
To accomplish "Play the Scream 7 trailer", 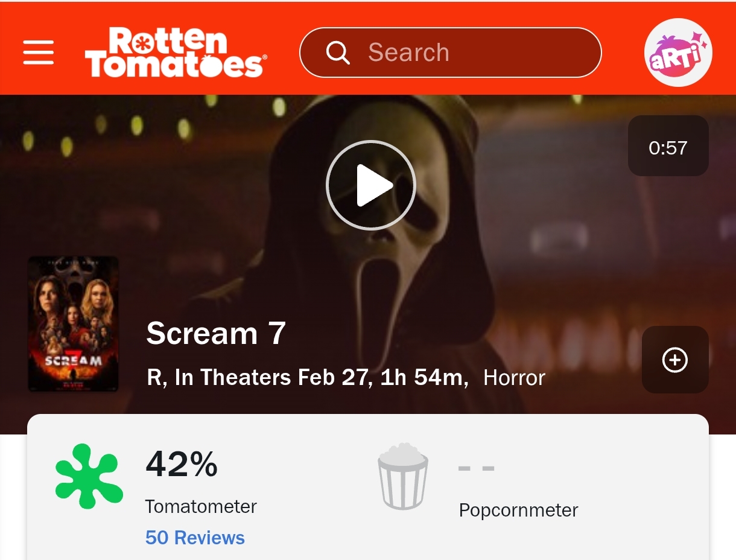I will click(370, 185).
